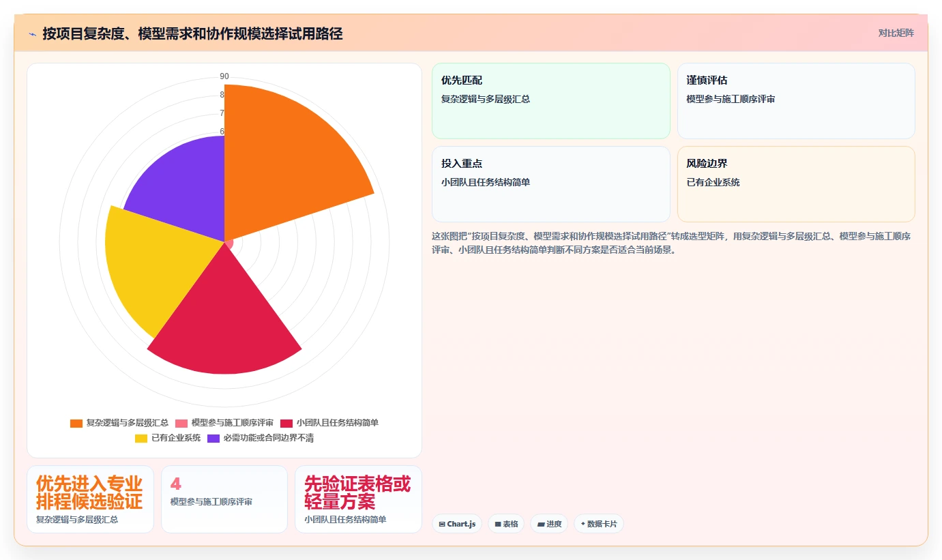The image size is (942, 560).
Task: Click the description paragraph starting with 这张图把
Action: [672, 243]
